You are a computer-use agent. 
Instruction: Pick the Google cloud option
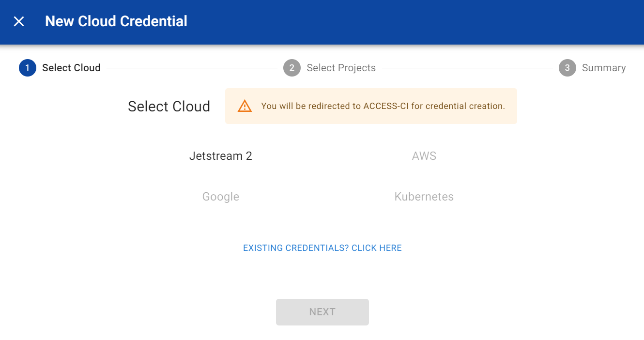pos(221,197)
